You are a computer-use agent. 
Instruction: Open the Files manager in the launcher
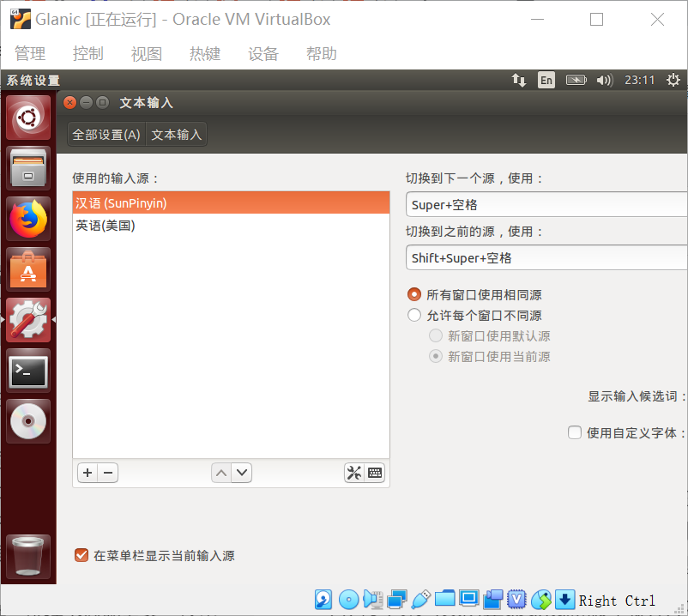click(x=28, y=168)
